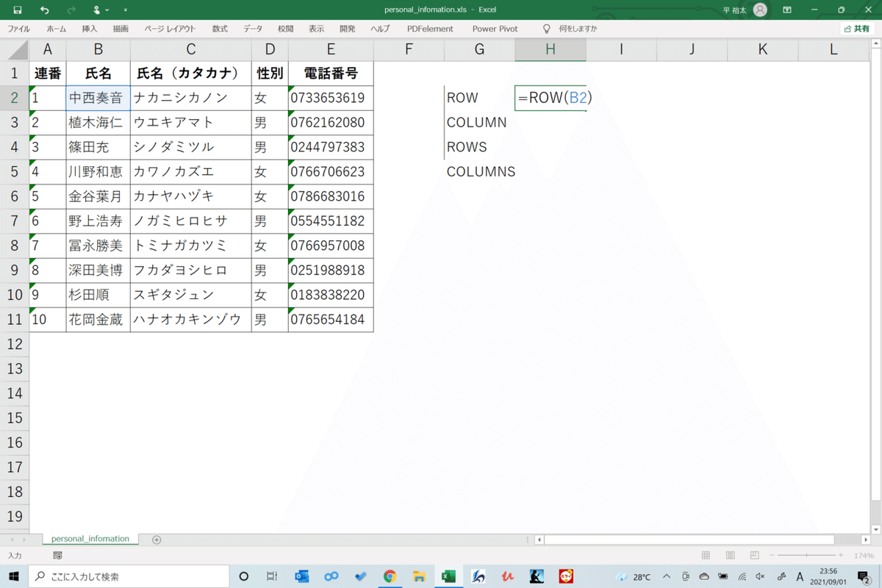Image resolution: width=882 pixels, height=588 pixels.
Task: Click the 共有 share button
Action: (857, 29)
